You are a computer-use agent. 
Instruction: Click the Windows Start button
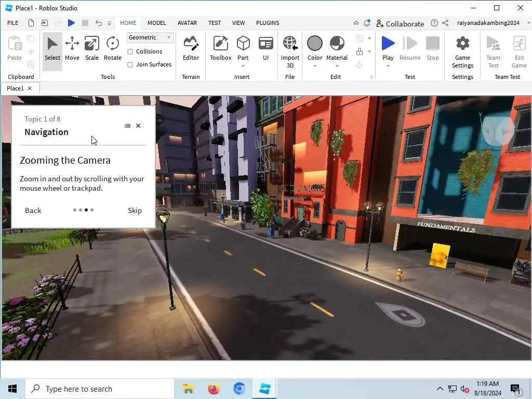pos(12,389)
